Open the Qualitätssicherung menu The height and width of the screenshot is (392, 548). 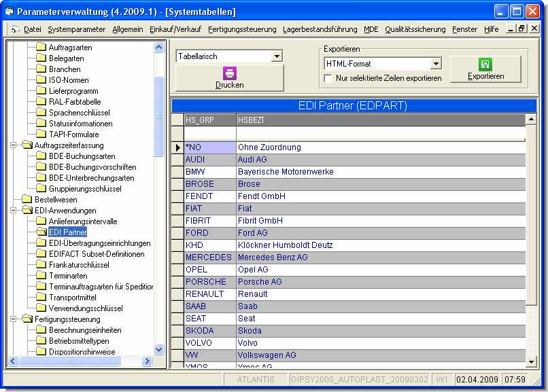point(415,29)
